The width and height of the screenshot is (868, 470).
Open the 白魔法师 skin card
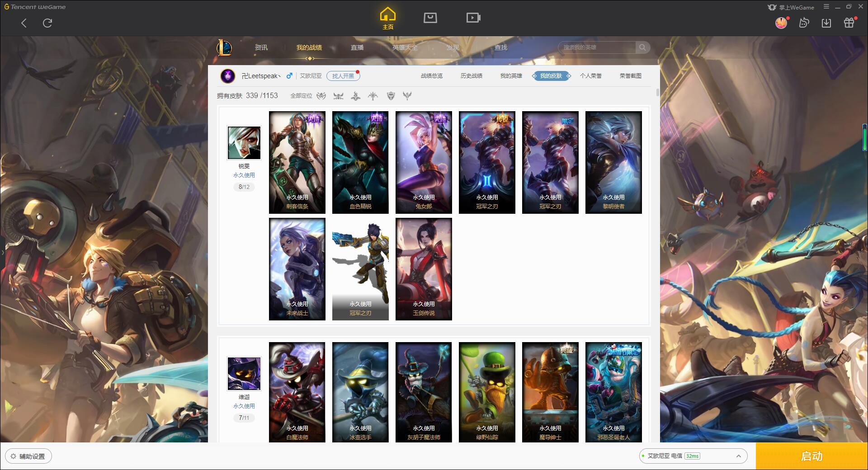click(297, 392)
